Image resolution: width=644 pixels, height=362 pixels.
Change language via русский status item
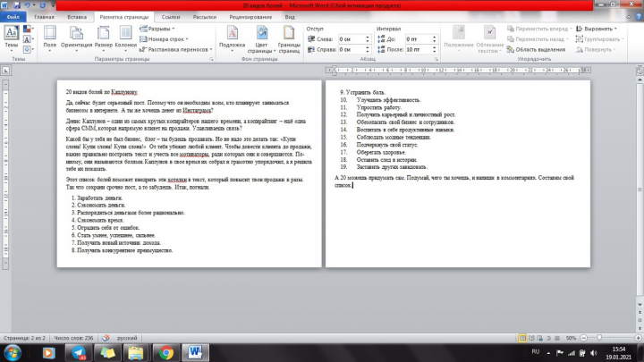(x=127, y=338)
